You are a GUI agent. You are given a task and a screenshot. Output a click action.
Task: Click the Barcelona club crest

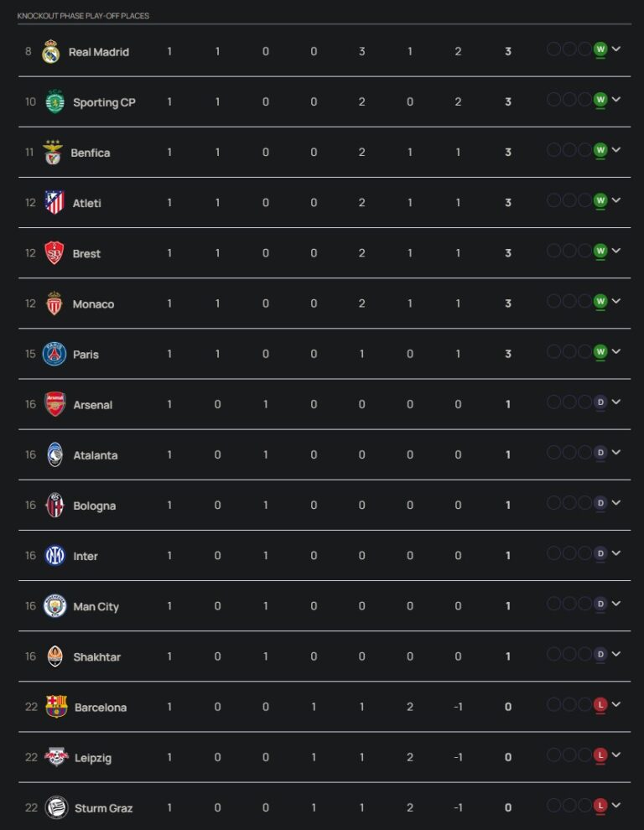point(56,707)
